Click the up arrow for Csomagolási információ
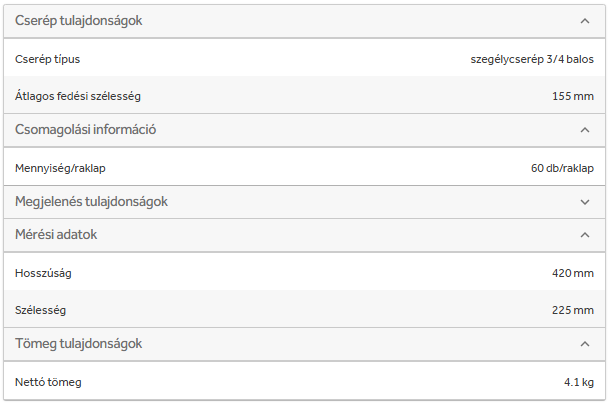Image resolution: width=609 pixels, height=404 pixels. click(585, 130)
